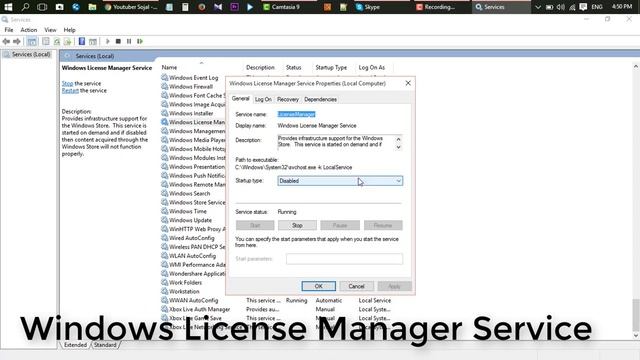The image size is (640, 360).
Task: Click the Refresh toolbar icon
Action: [57, 41]
